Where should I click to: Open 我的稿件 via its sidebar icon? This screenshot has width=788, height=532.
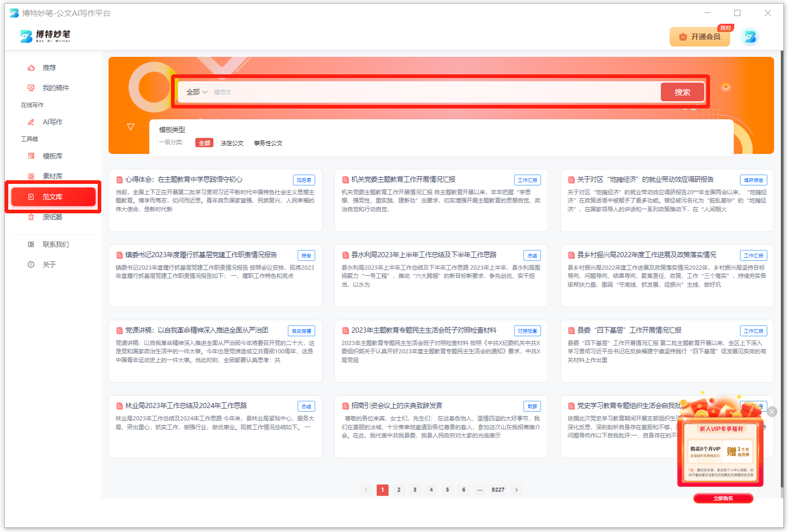coord(31,88)
